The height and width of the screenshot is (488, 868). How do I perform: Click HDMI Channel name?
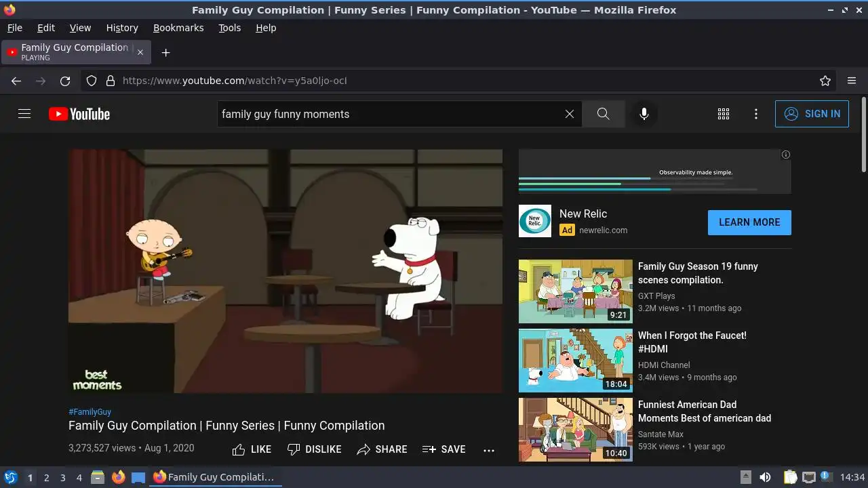point(664,365)
